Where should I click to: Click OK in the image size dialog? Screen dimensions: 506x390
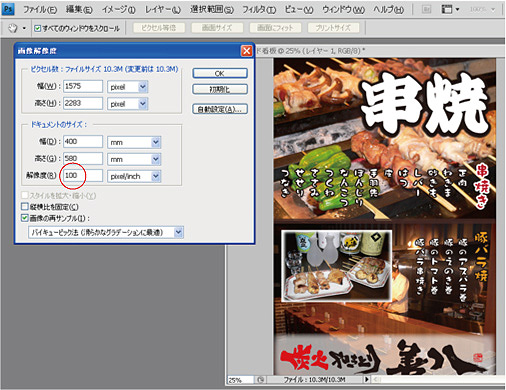(220, 73)
